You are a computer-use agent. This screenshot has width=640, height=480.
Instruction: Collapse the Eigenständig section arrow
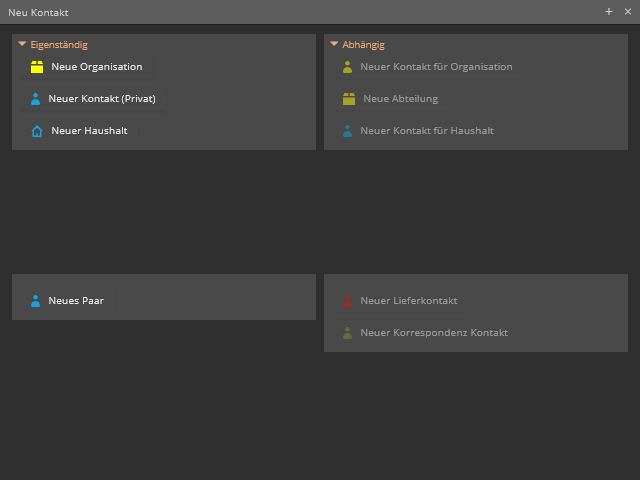pos(22,44)
